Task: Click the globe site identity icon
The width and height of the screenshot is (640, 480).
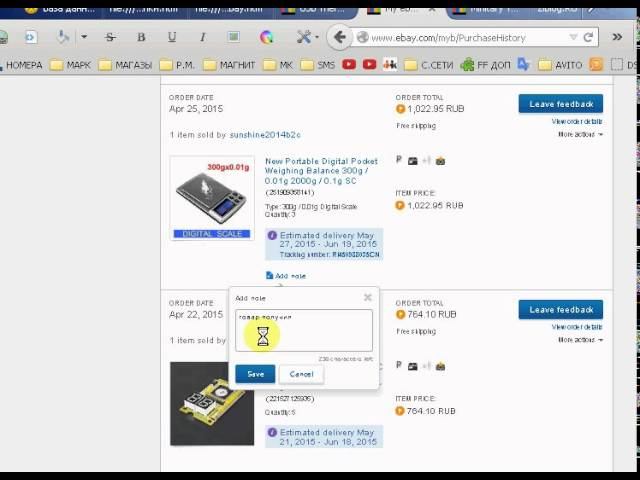Action: click(362, 38)
